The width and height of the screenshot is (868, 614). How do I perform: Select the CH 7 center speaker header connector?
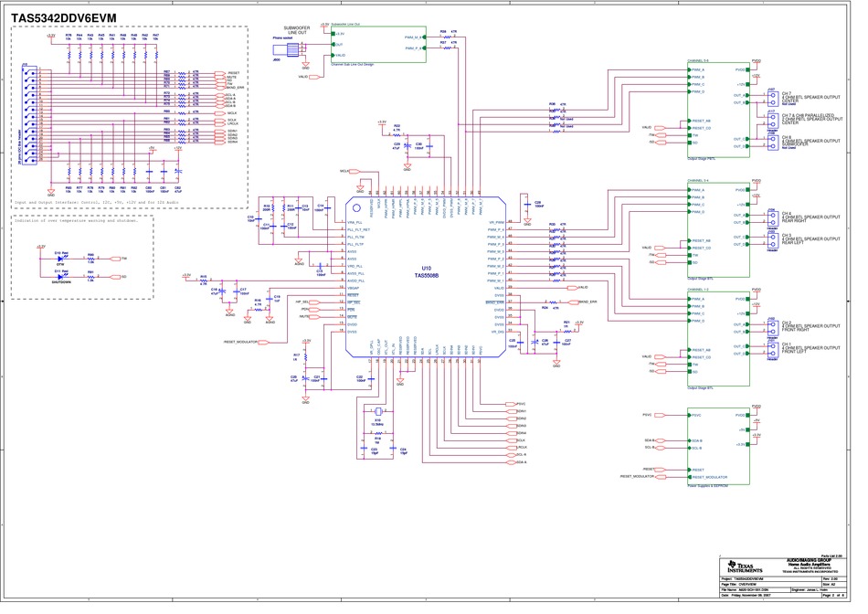click(772, 99)
